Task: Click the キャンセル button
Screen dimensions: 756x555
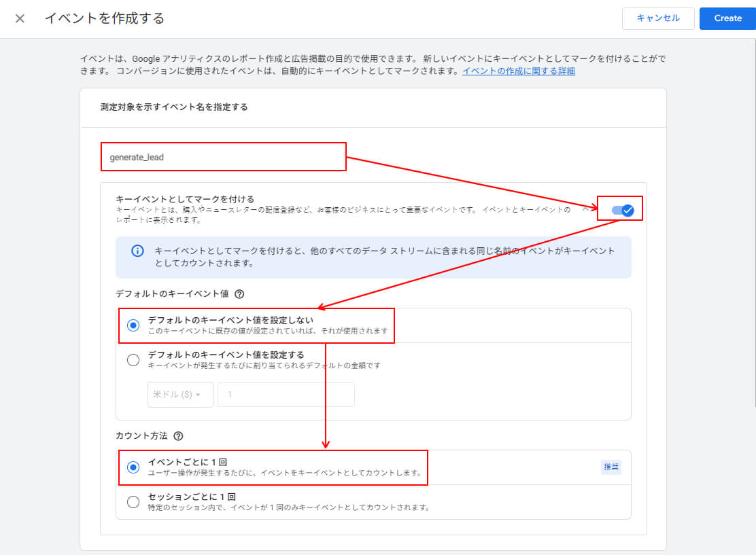Action: [657, 18]
